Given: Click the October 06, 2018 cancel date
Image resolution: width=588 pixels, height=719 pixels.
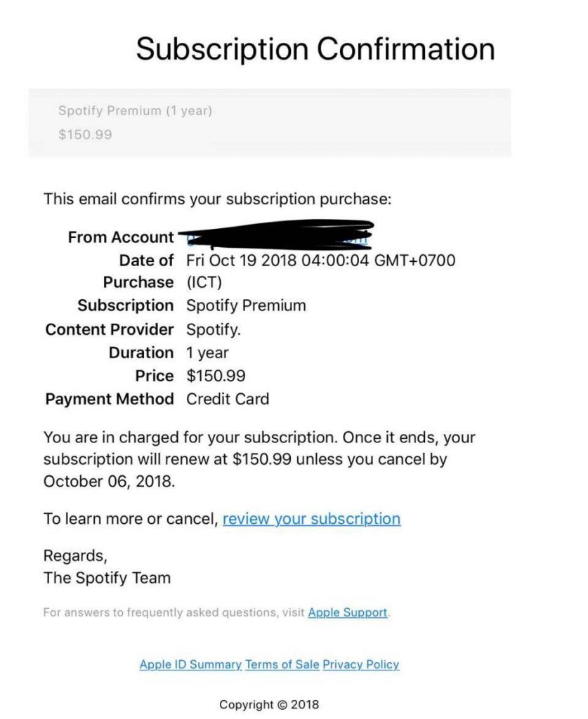Looking at the screenshot, I should click(109, 482).
